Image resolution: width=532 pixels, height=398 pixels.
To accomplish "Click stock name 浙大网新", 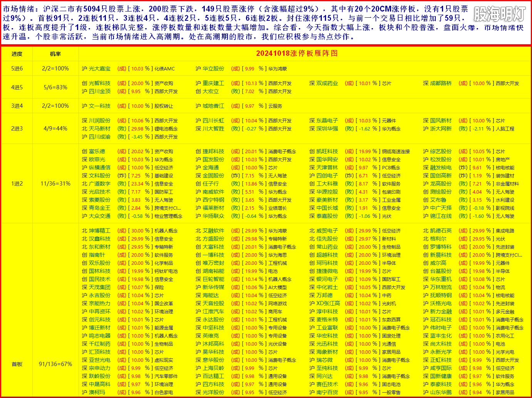I will click(x=441, y=129).
